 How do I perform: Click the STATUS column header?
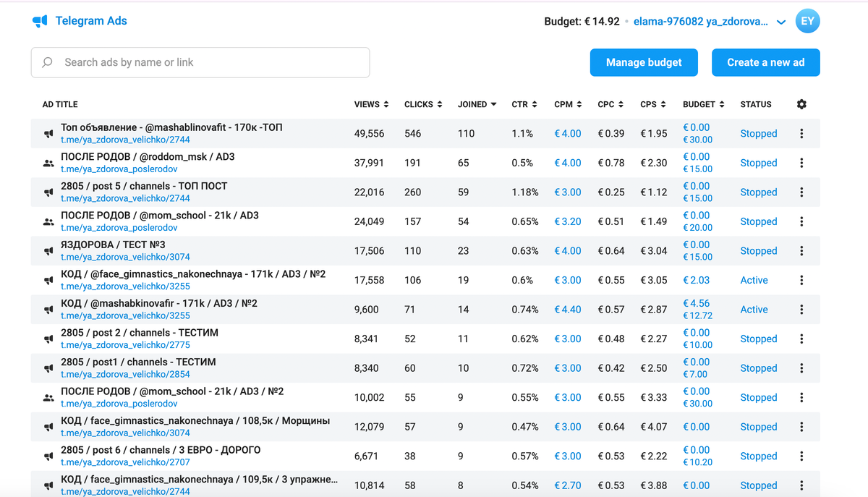[756, 104]
